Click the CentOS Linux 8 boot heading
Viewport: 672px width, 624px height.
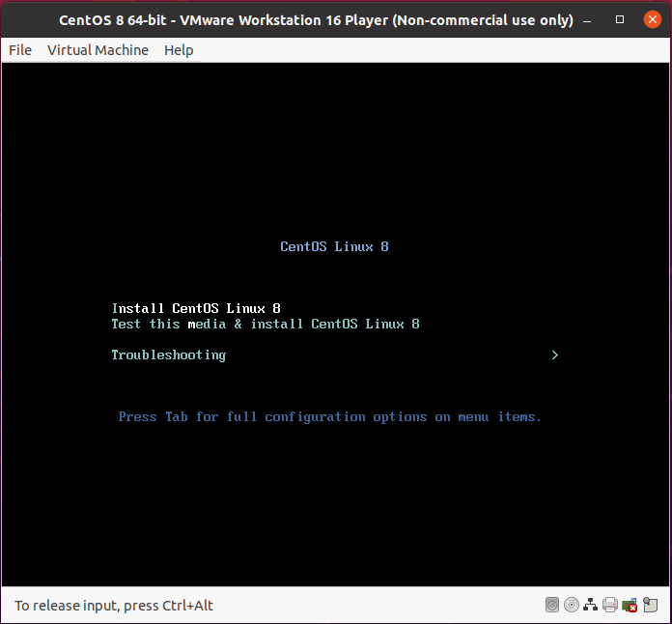coord(334,247)
